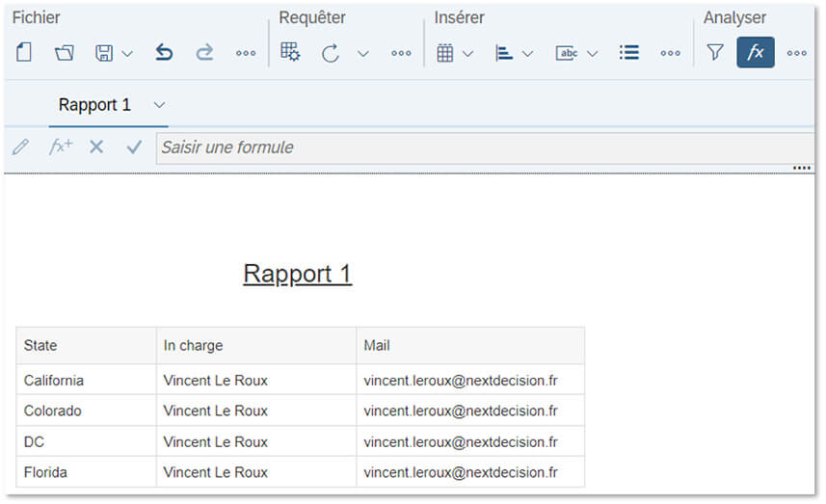
Task: Open more options in Analyser group
Action: [x=796, y=53]
